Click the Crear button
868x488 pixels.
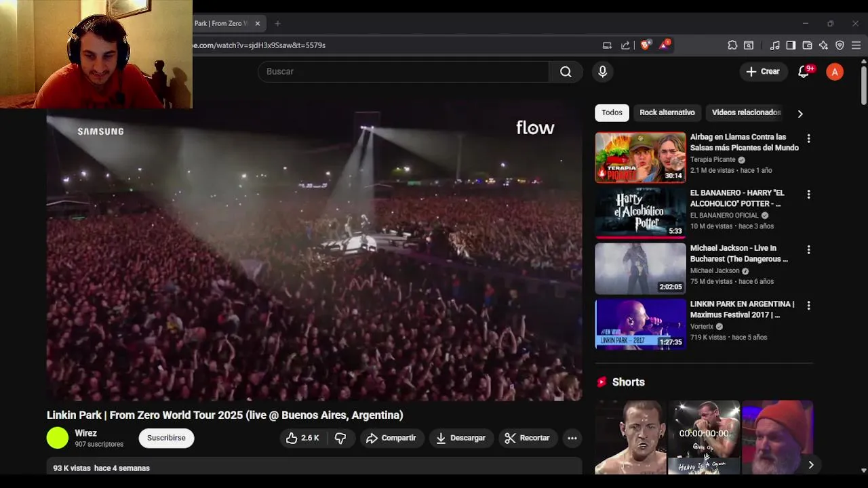[x=763, y=71]
